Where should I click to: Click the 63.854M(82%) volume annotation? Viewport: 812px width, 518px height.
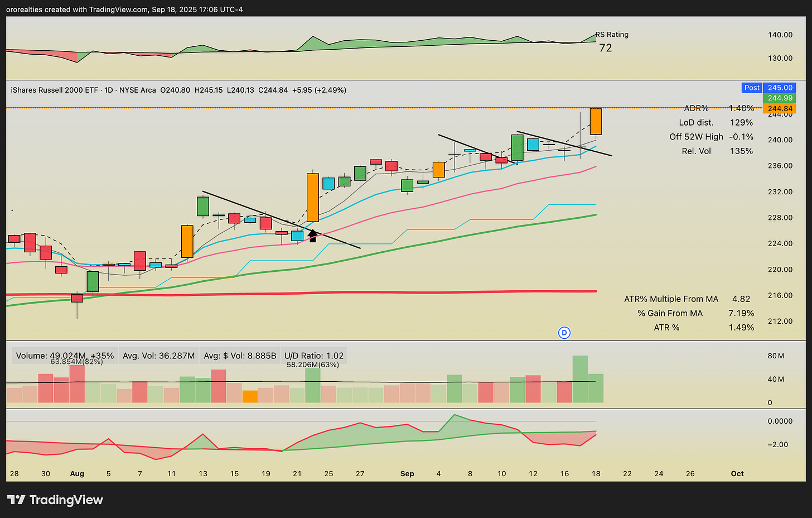point(77,362)
